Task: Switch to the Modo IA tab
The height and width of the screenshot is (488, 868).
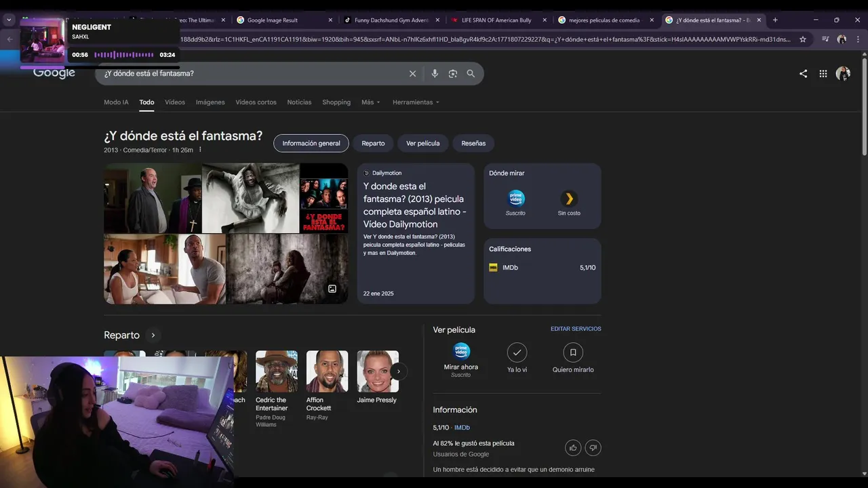Action: tap(116, 102)
